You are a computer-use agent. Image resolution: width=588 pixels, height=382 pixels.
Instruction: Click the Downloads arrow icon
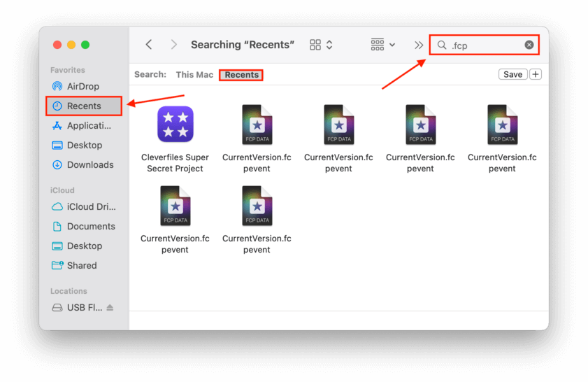click(57, 164)
